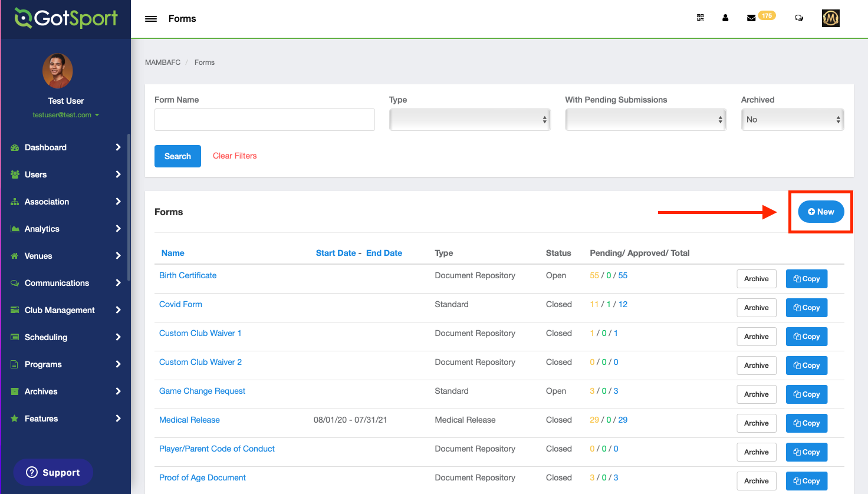Click the Archives box icon in sidebar
Viewport: 868px width, 494px height.
15,391
